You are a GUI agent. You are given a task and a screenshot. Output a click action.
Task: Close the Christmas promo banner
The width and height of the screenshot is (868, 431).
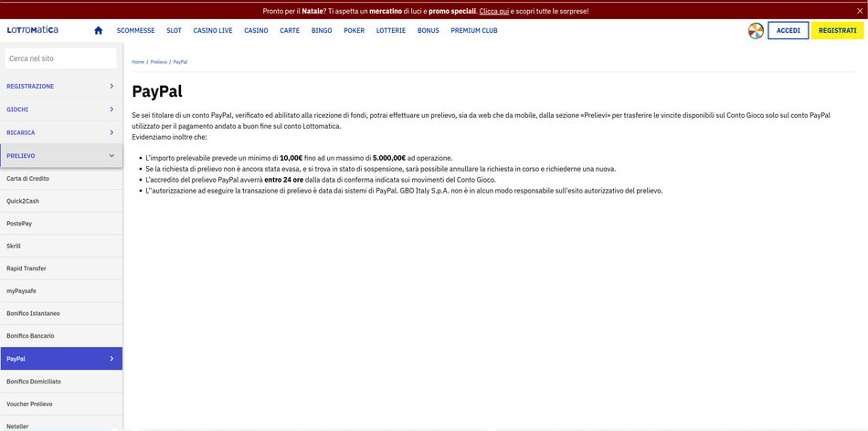coord(859,11)
